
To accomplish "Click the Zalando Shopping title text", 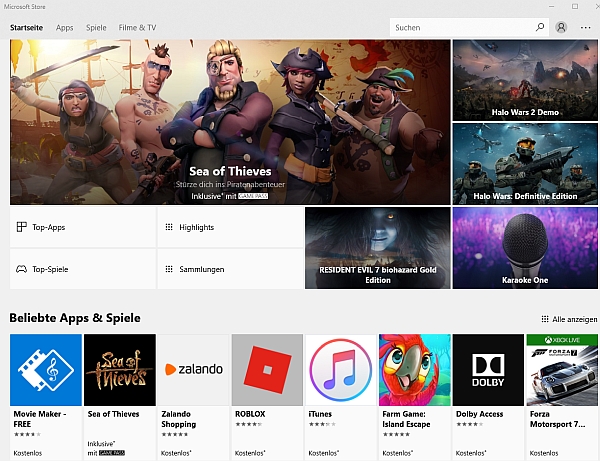I will [178, 419].
